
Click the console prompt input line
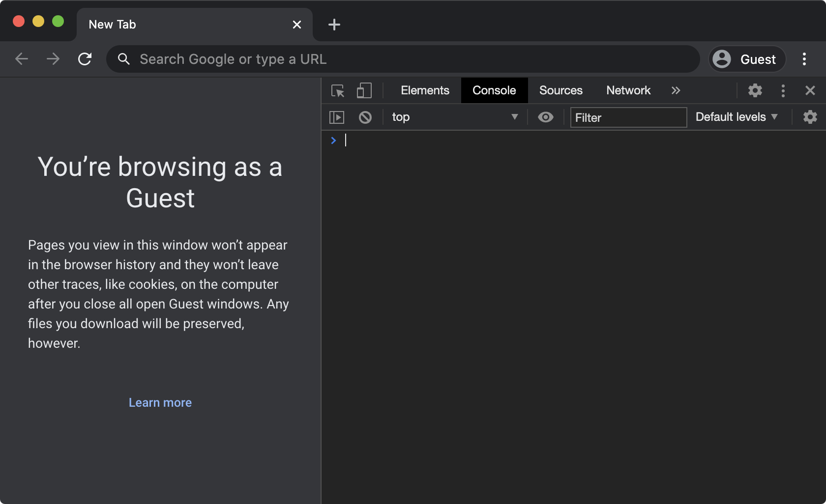coord(583,140)
